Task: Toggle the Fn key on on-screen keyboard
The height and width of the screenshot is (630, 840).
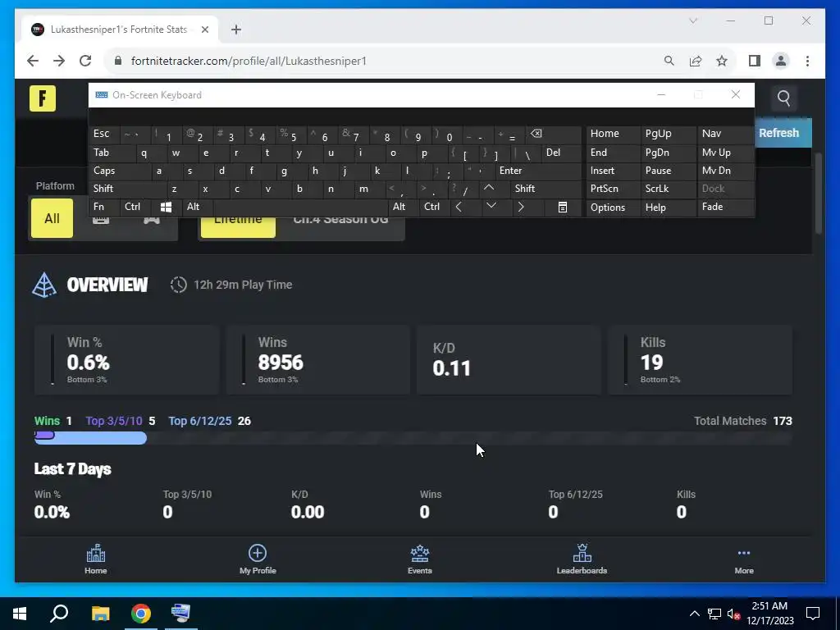Action: 104,208
